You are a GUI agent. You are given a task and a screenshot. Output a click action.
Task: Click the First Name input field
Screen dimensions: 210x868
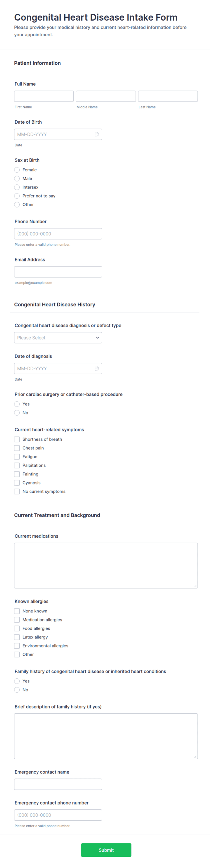[44, 96]
